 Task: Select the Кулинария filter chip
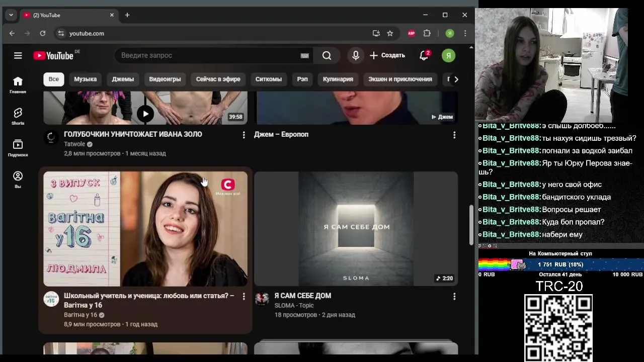pos(338,79)
